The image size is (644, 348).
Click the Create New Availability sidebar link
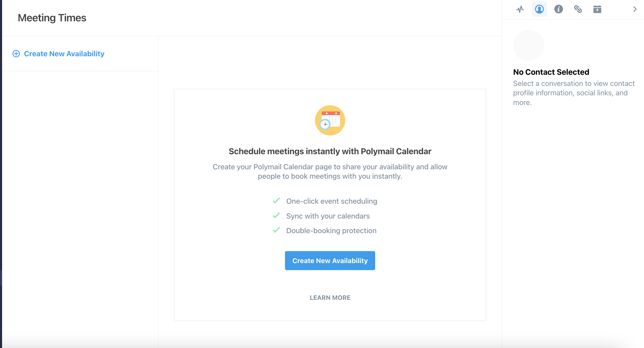[64, 54]
